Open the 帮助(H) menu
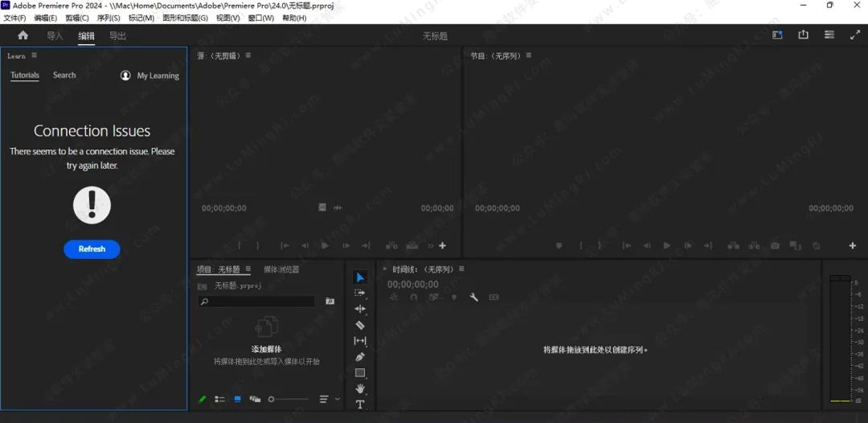Viewport: 868px width, 423px height. pyautogui.click(x=294, y=18)
